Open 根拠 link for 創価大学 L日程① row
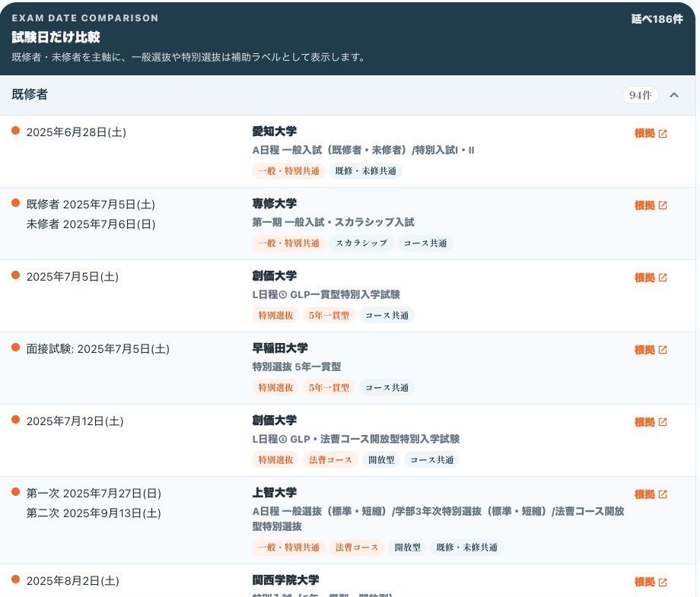 651,278
